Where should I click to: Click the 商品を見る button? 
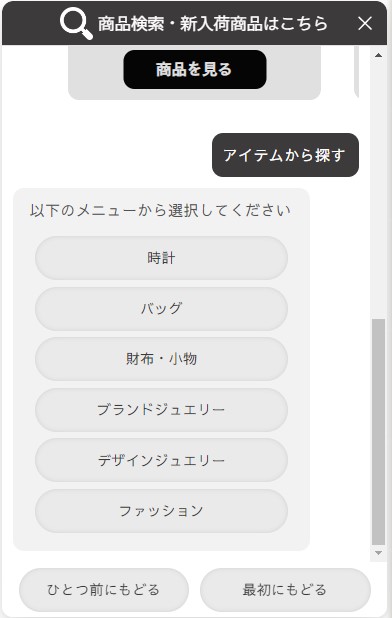(195, 69)
